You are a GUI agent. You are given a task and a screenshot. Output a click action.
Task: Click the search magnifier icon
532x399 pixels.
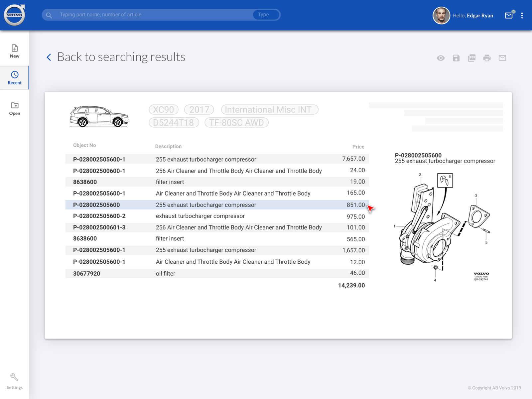pos(49,15)
